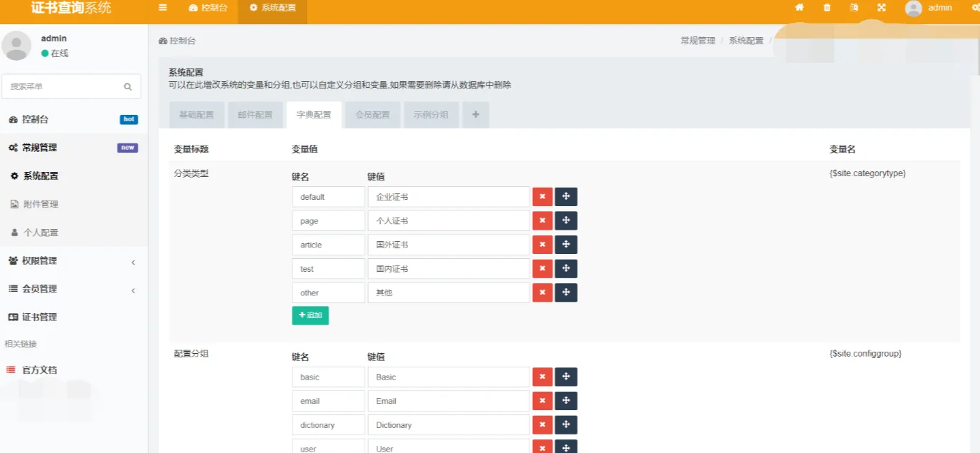
Task: Click the {$site.categorytype} variable name text
Action: pyautogui.click(x=867, y=173)
